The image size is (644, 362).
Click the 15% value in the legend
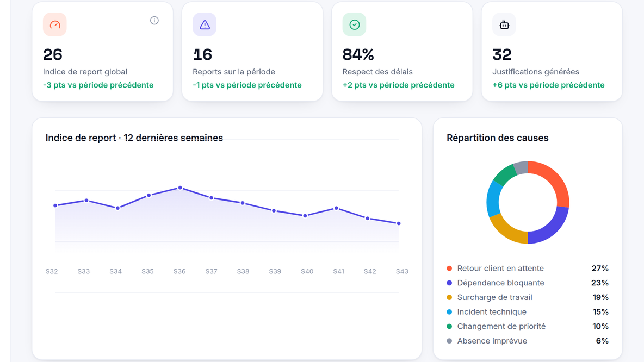(600, 312)
